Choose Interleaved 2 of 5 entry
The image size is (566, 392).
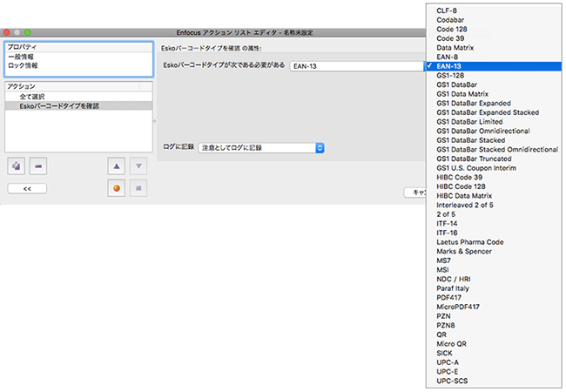494,205
